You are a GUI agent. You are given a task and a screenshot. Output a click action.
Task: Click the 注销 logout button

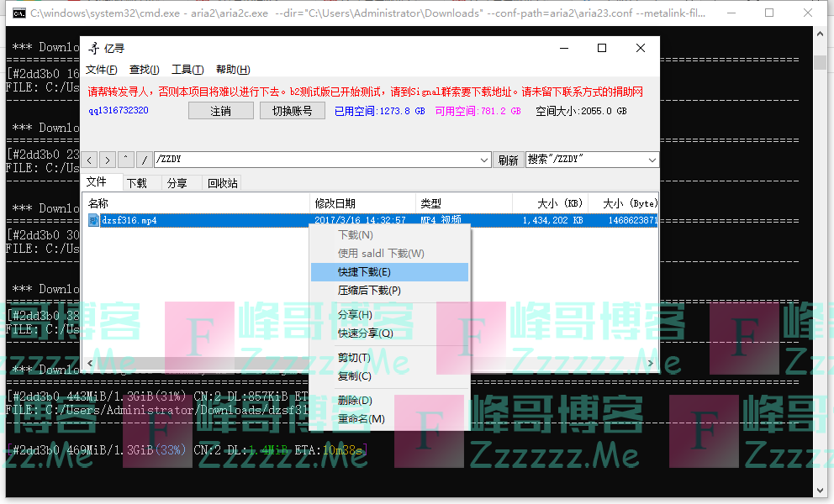pos(220,111)
